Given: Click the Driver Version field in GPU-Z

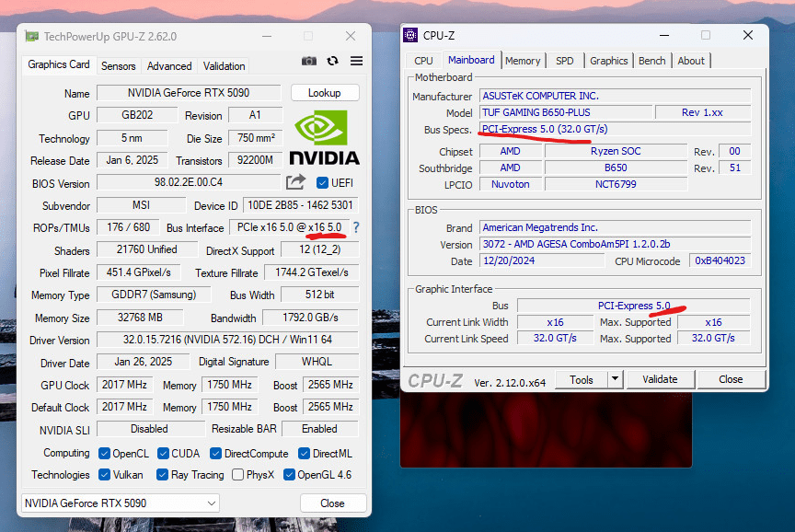Looking at the screenshot, I should click(227, 340).
